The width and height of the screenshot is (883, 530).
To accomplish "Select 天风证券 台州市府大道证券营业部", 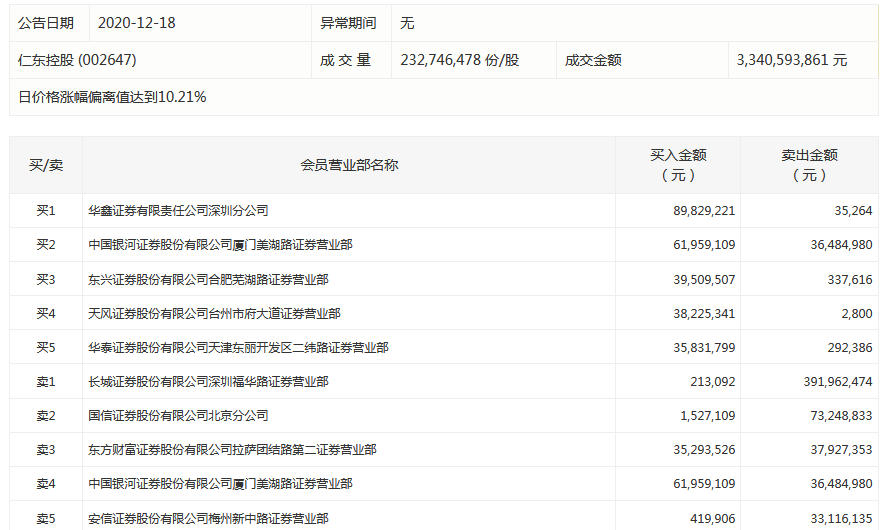I will coord(214,313).
